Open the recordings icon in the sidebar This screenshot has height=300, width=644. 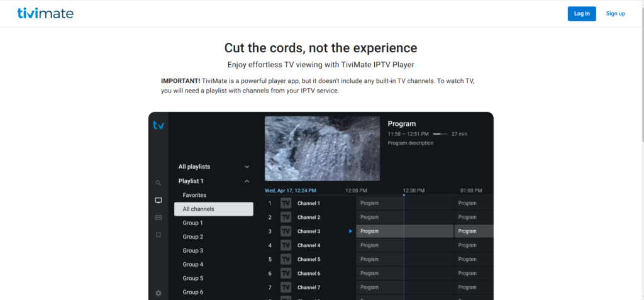pos(158,218)
